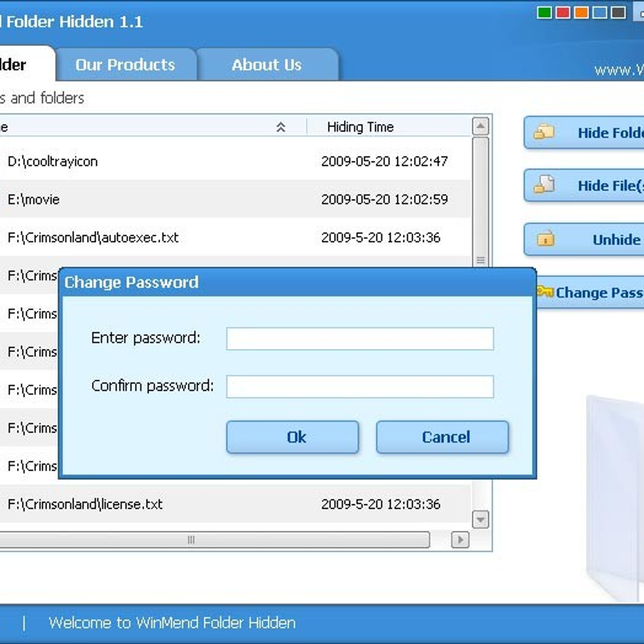Screen dimensions: 644x644
Task: Select the green color theme swatch
Action: click(544, 13)
